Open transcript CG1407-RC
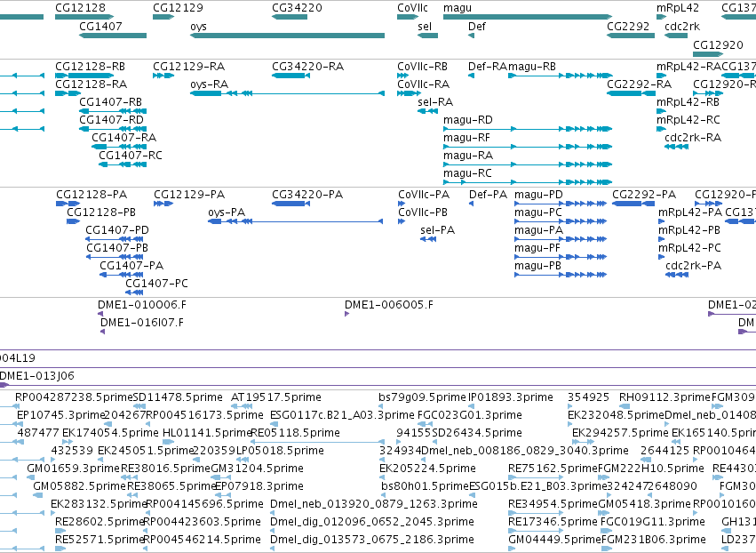Viewport: 756px width, 553px height. coord(131,156)
